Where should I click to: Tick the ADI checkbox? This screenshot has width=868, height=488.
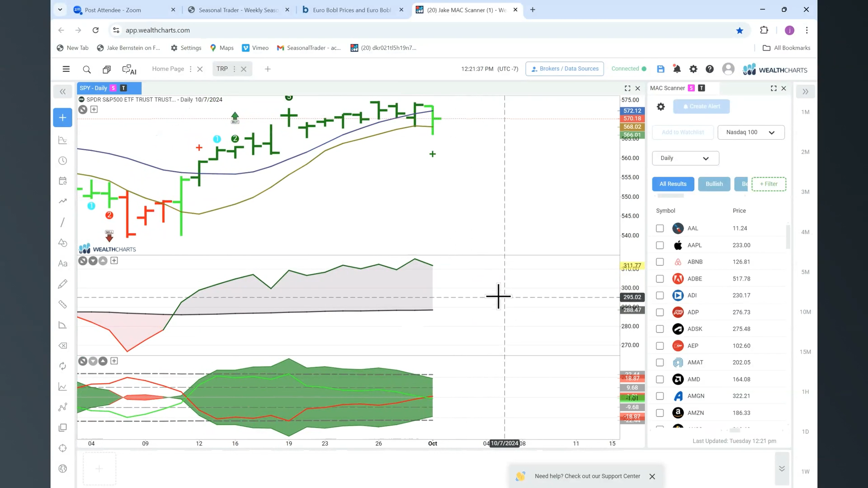[x=660, y=296]
